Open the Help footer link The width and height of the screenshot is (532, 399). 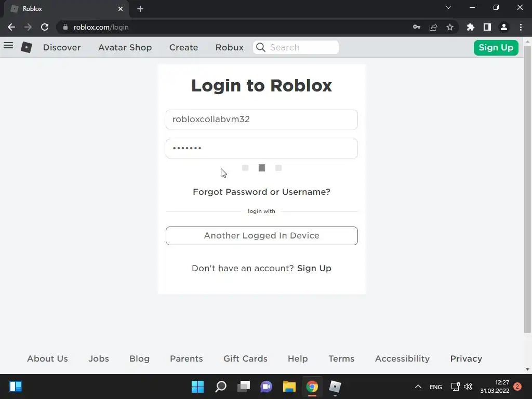(x=298, y=358)
